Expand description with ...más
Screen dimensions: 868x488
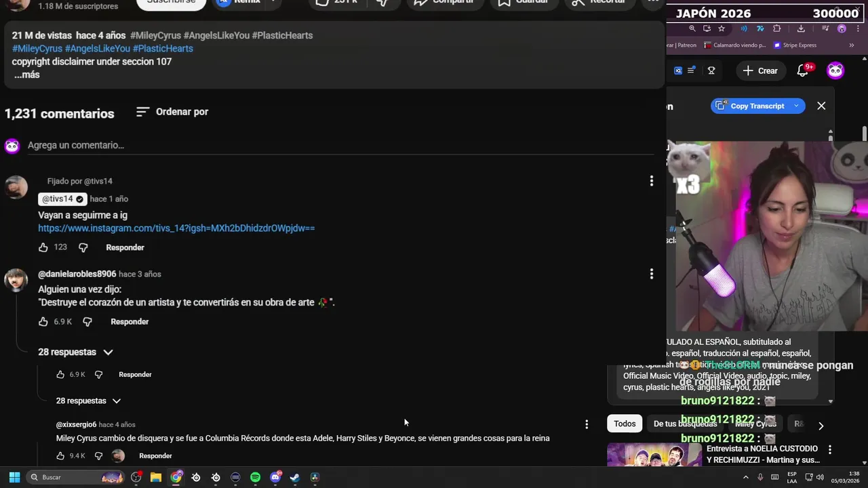tap(26, 75)
